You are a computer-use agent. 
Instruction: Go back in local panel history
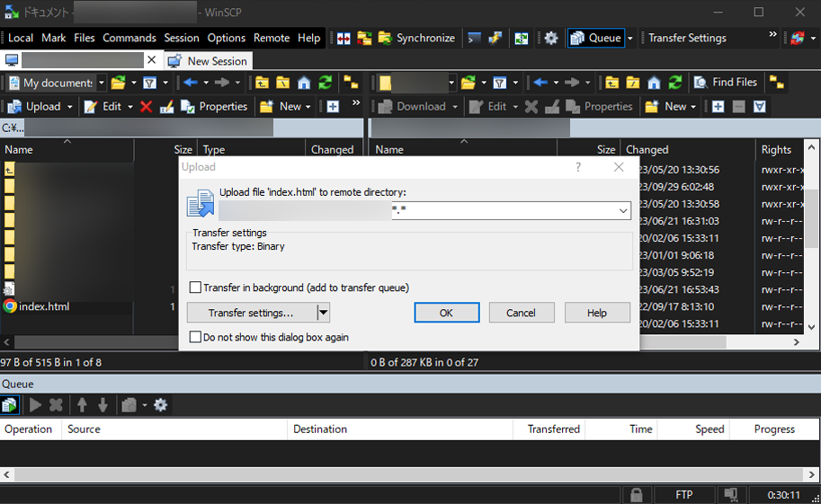tap(191, 83)
